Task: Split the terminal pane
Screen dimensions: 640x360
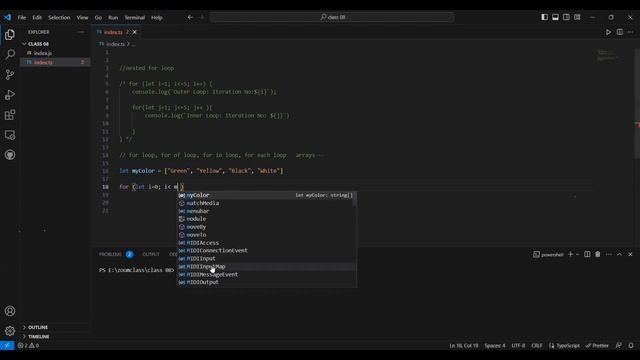Action: (587, 254)
